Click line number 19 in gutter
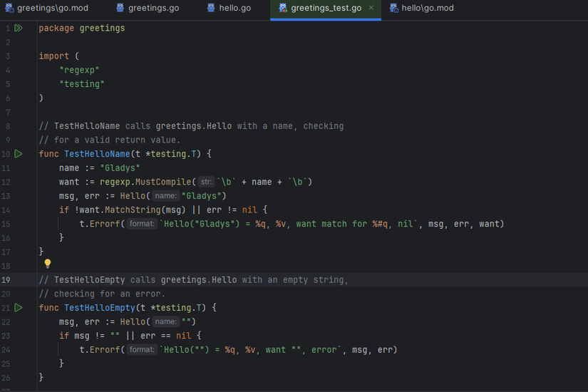The image size is (588, 392). [x=6, y=280]
